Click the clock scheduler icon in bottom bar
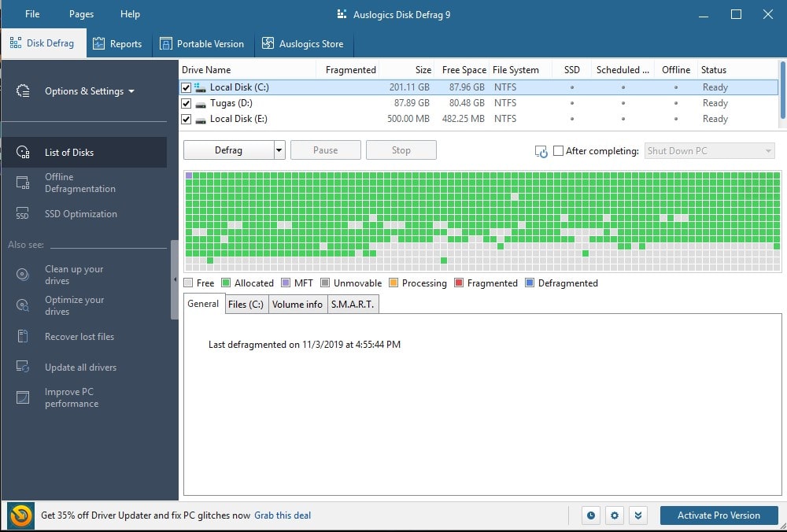 (591, 515)
